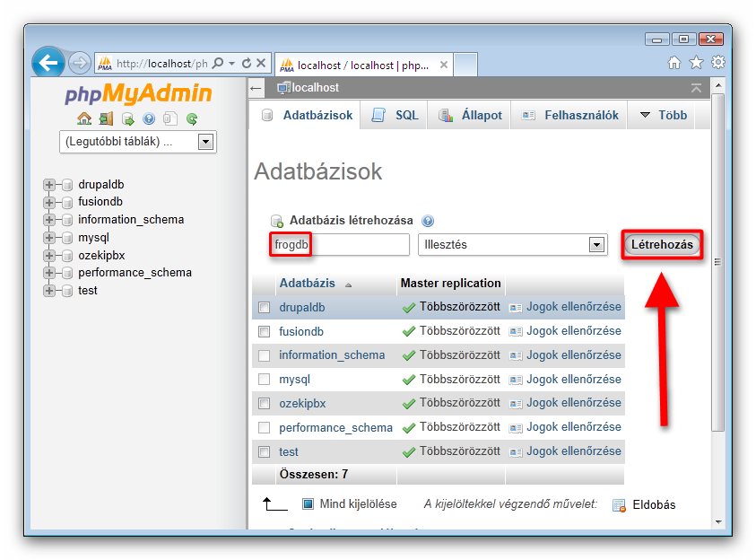Select the ozekipbx database checkbox
The height and width of the screenshot is (560, 756).
[x=265, y=404]
